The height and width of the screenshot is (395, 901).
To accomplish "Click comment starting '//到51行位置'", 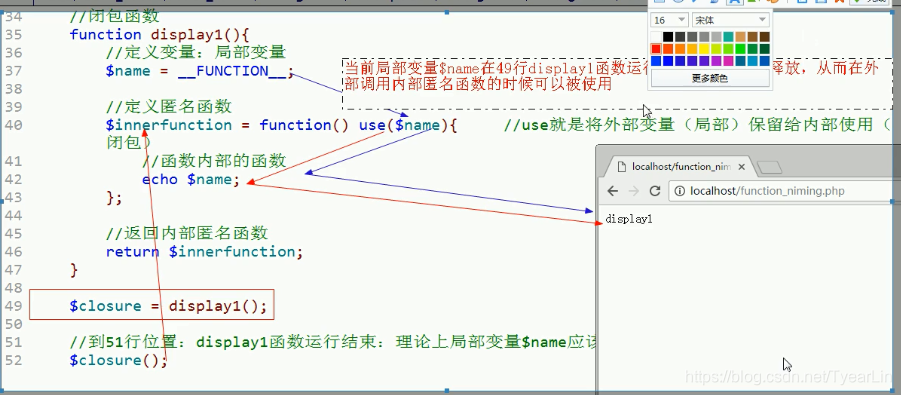I will tap(333, 343).
